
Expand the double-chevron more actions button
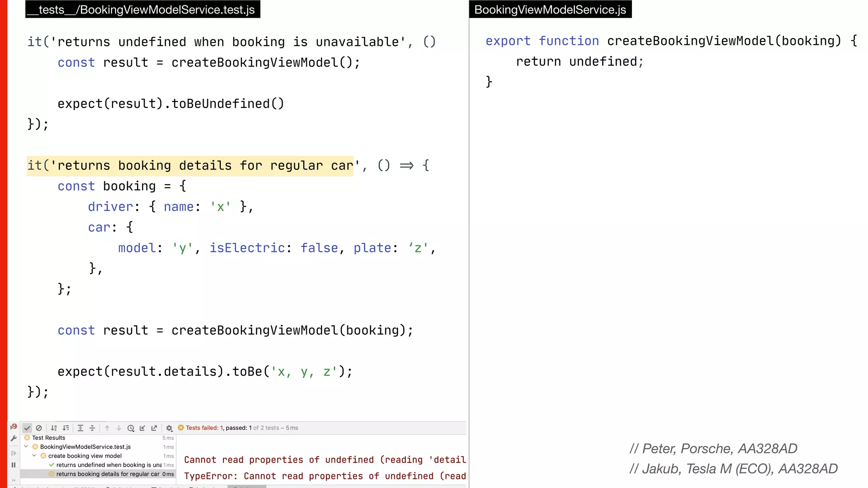tap(14, 480)
